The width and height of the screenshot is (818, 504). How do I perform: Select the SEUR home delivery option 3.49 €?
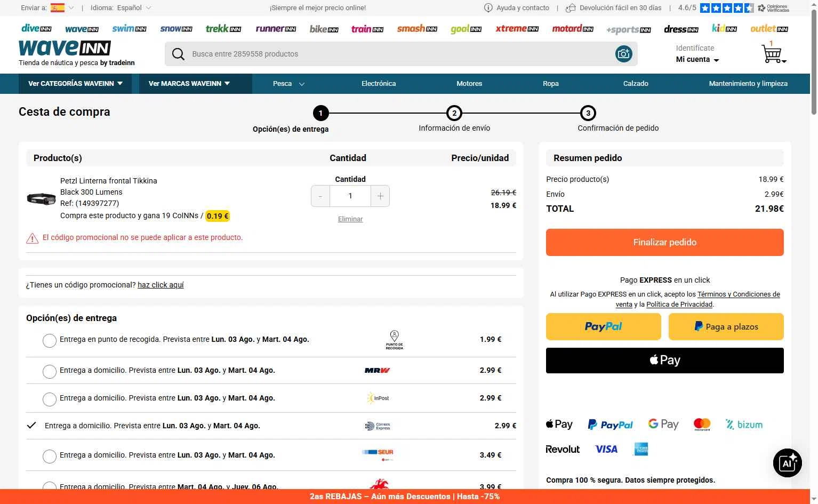point(50,456)
